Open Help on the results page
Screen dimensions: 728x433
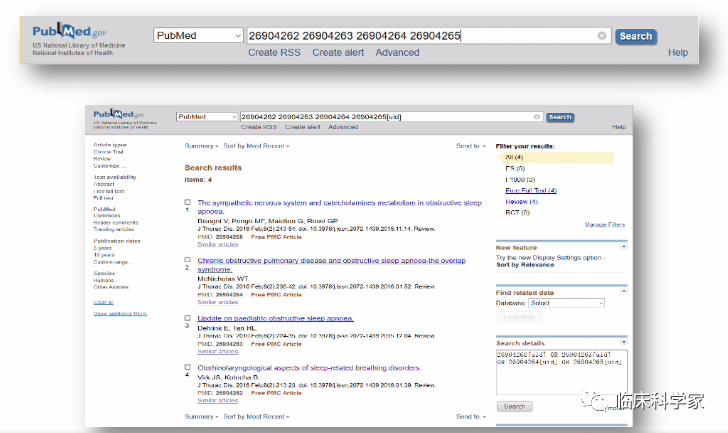point(619,127)
